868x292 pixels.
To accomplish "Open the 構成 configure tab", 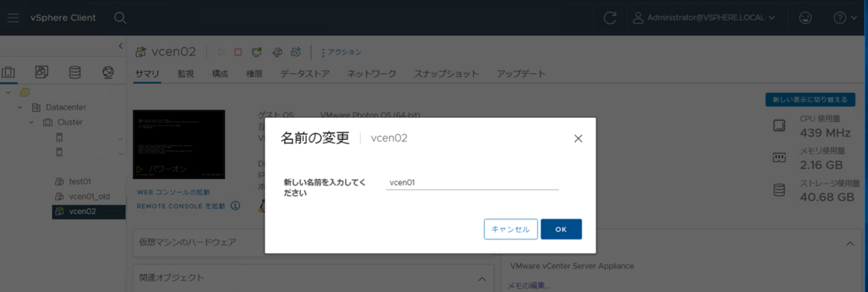I will coord(220,74).
